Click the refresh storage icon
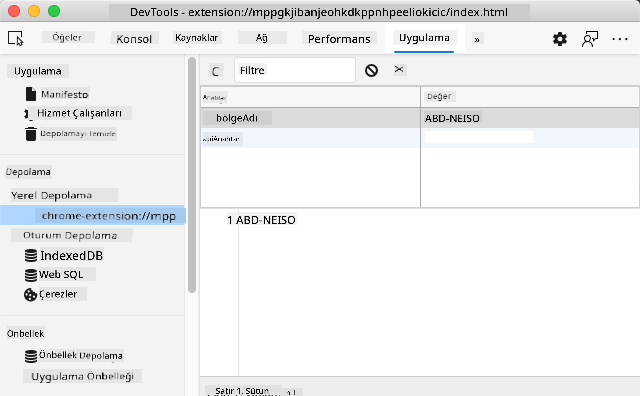640x396 pixels. coord(216,71)
